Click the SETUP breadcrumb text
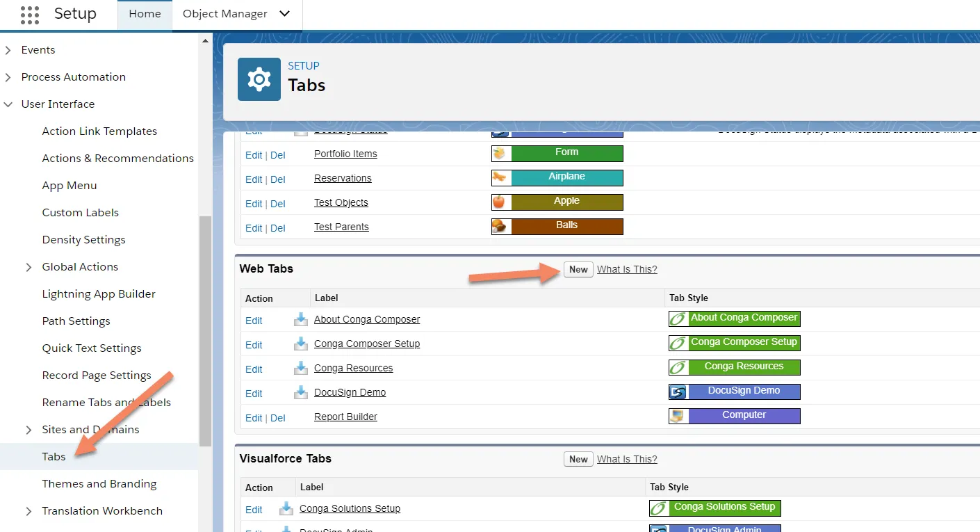This screenshot has width=980, height=532. click(304, 66)
